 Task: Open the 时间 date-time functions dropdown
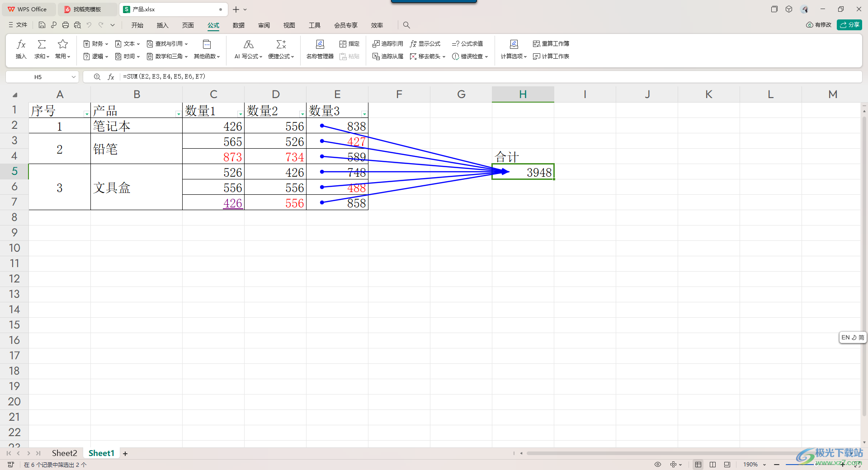click(127, 56)
